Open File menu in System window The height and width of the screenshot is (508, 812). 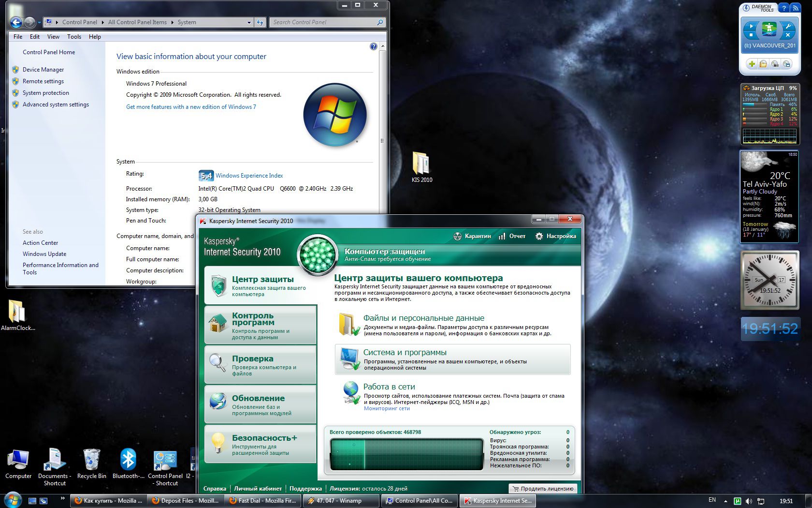[18, 37]
